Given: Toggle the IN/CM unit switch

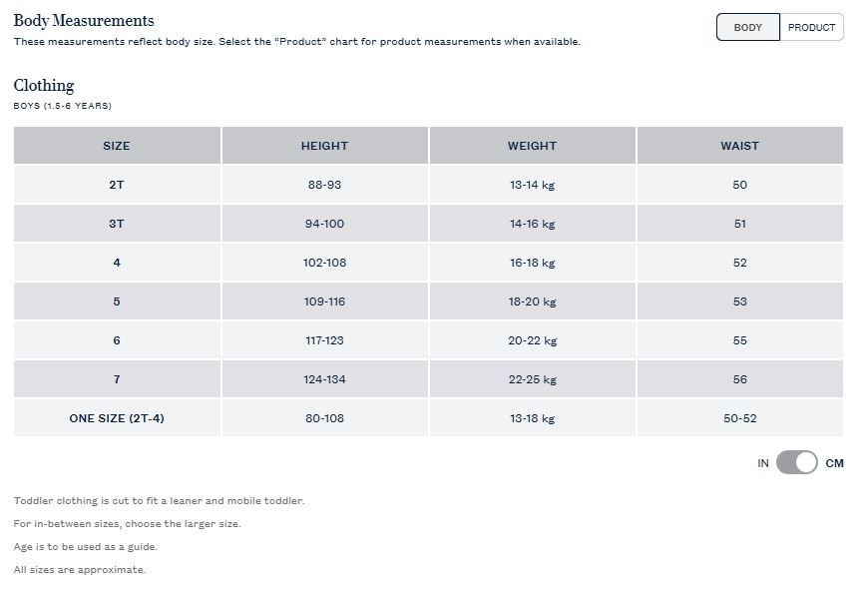Looking at the screenshot, I should 796,462.
